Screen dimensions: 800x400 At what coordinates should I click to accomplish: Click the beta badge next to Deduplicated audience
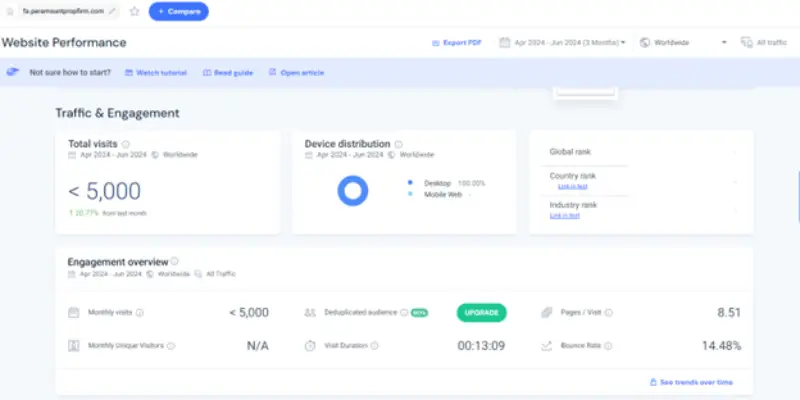coord(419,313)
